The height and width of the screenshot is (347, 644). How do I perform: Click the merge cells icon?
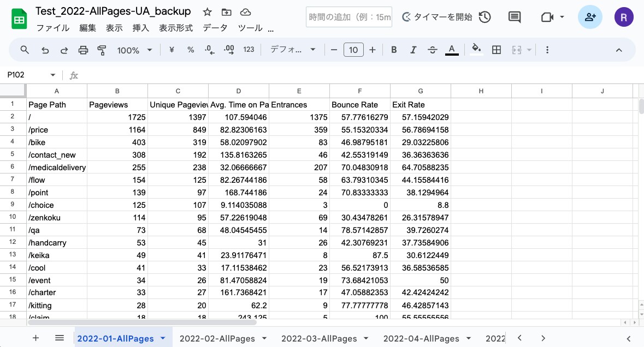(x=517, y=50)
